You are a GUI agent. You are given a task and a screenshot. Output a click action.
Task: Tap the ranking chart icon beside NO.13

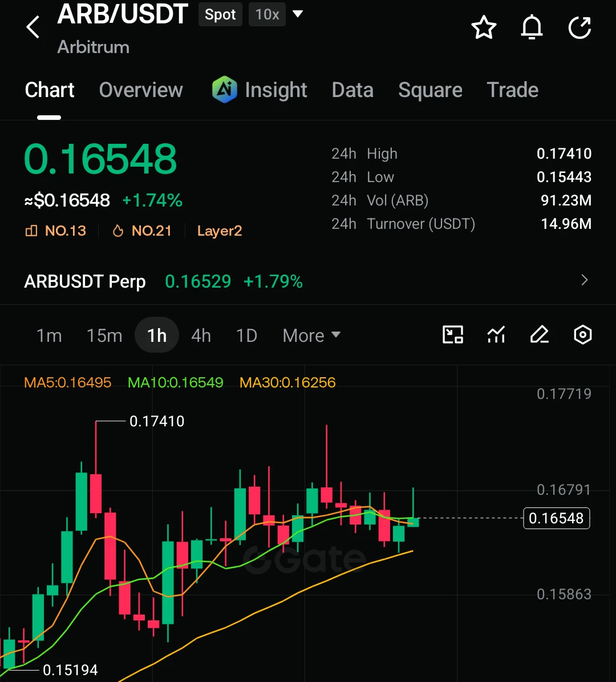coord(31,231)
